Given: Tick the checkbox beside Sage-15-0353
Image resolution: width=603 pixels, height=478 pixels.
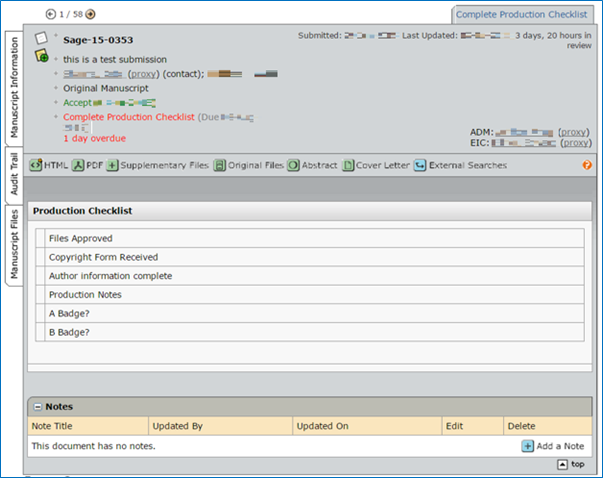Looking at the screenshot, I should pos(41,38).
